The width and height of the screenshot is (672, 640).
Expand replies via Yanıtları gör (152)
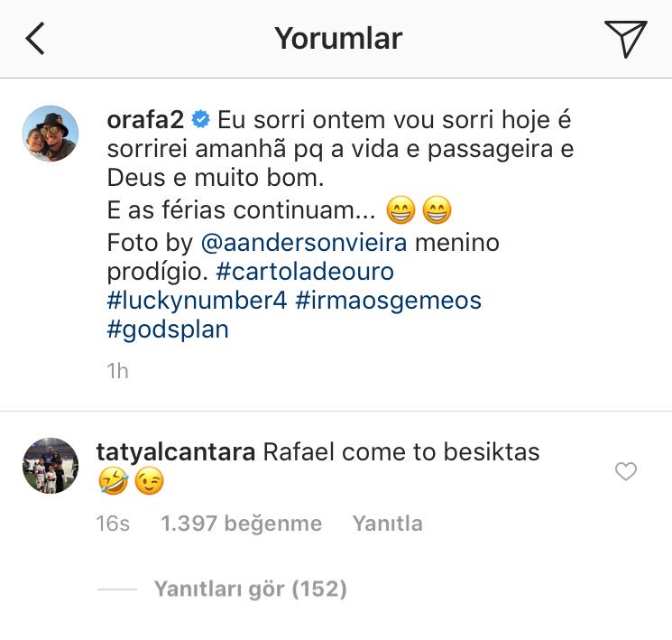click(x=250, y=589)
